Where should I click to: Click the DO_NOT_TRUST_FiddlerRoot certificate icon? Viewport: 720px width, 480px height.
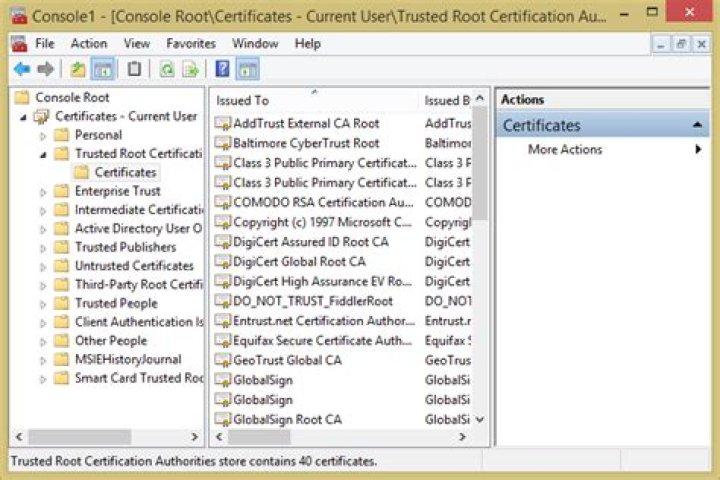coord(223,301)
